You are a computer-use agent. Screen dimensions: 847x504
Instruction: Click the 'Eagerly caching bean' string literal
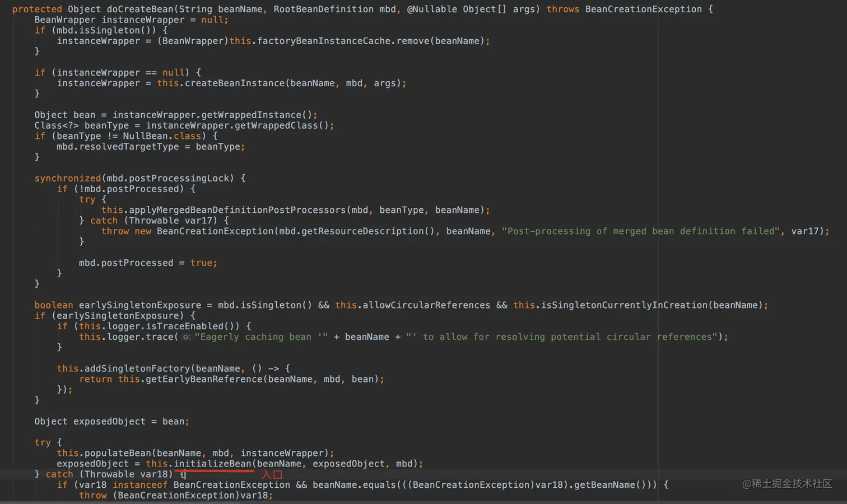261,338
